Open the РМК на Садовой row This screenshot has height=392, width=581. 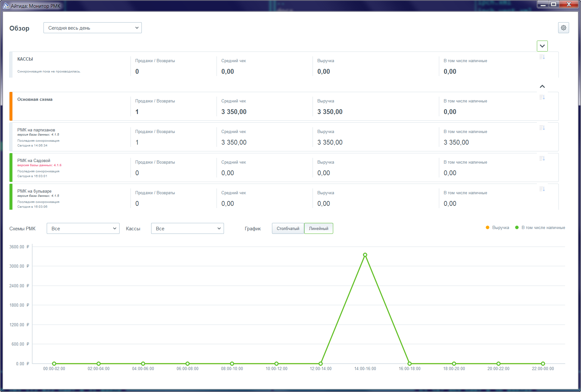(284, 167)
